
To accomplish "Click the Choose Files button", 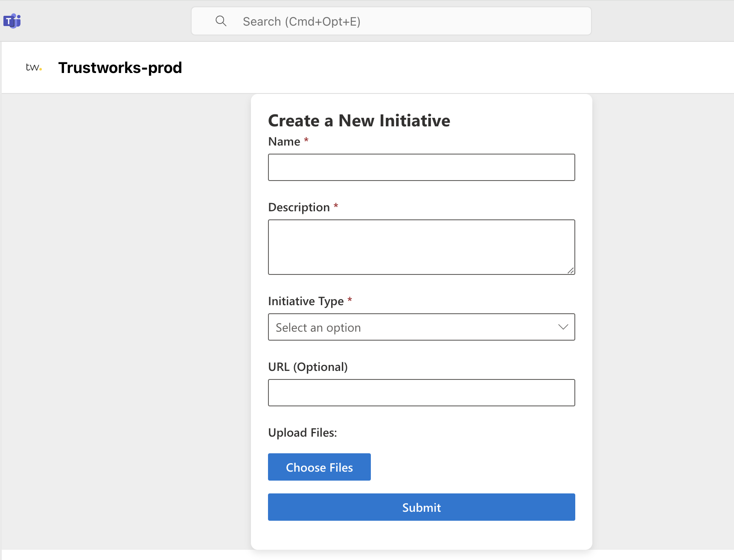I will [319, 467].
